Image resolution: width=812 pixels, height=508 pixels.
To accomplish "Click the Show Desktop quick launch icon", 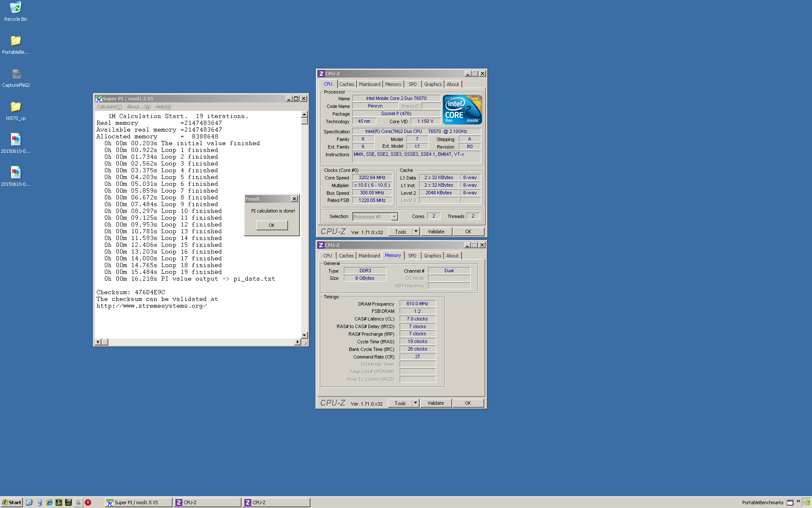I will pyautogui.click(x=29, y=502).
